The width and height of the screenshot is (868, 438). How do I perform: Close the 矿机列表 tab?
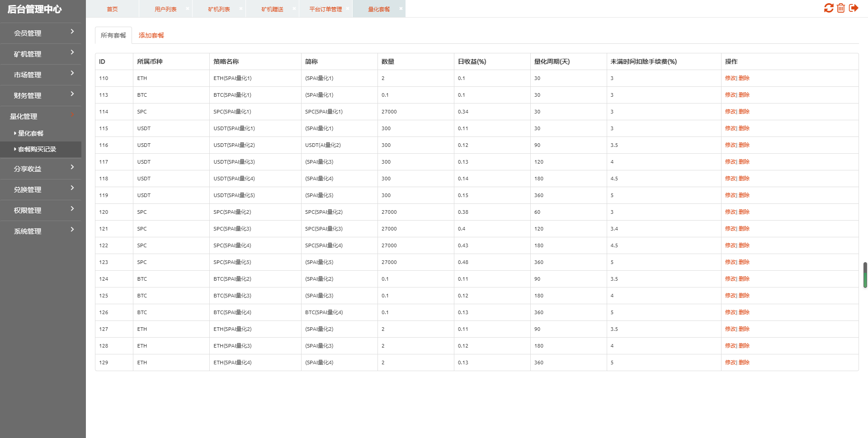pos(241,9)
